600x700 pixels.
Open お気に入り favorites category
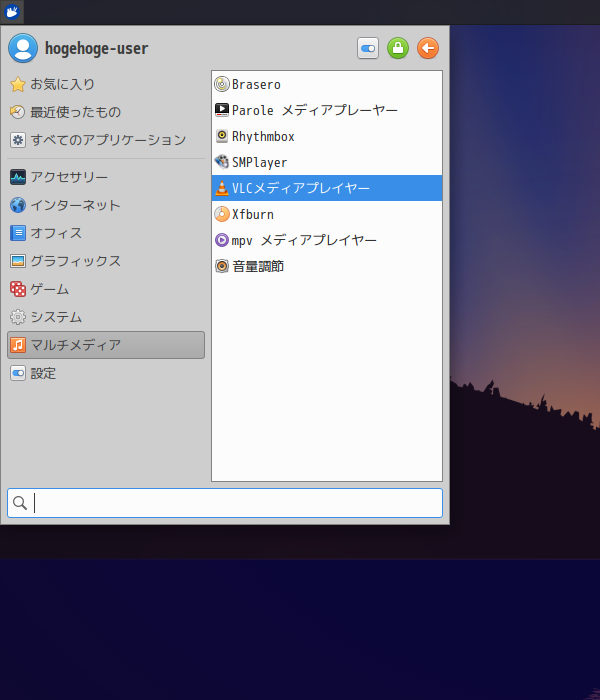106,84
